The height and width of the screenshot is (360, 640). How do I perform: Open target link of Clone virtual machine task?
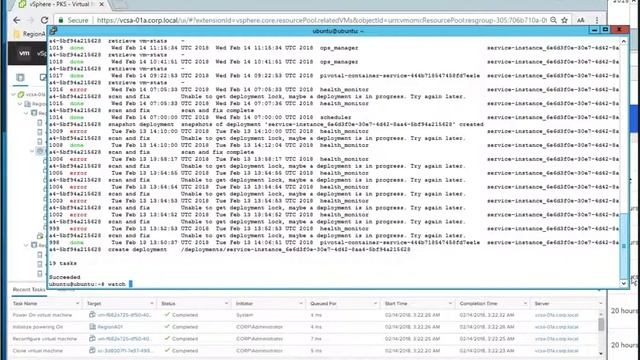click(x=124, y=351)
